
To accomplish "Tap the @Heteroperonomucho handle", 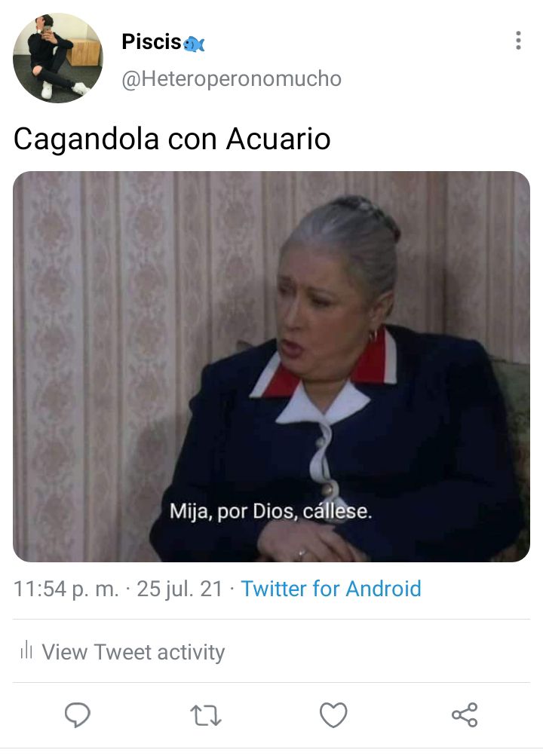I will point(232,78).
